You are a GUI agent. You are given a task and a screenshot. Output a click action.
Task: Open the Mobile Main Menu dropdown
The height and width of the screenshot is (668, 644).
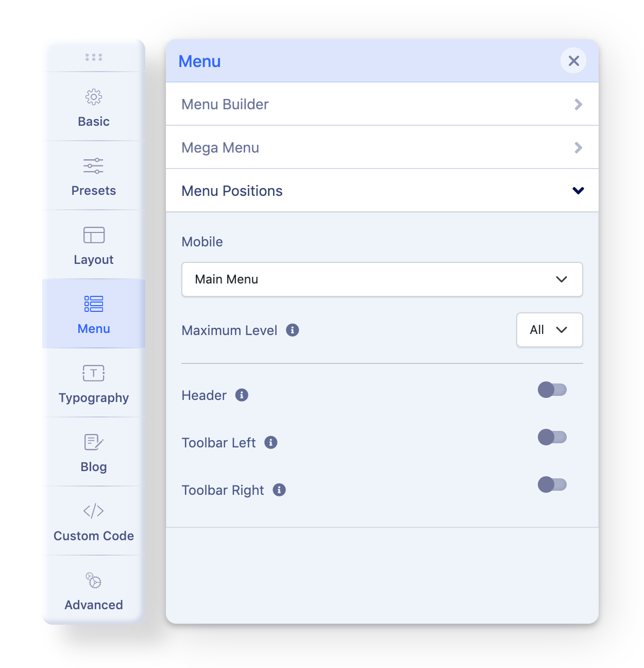382,279
